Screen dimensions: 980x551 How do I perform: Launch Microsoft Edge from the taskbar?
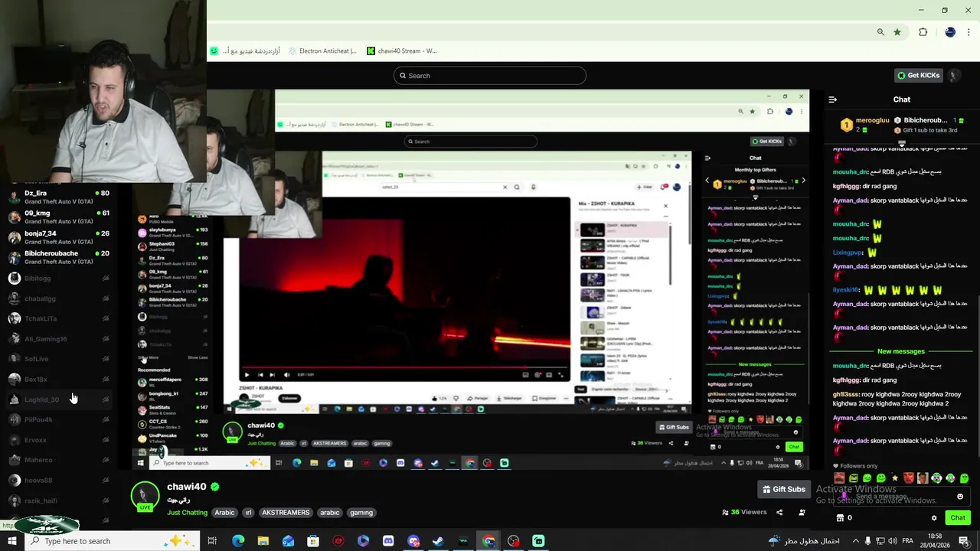(238, 541)
